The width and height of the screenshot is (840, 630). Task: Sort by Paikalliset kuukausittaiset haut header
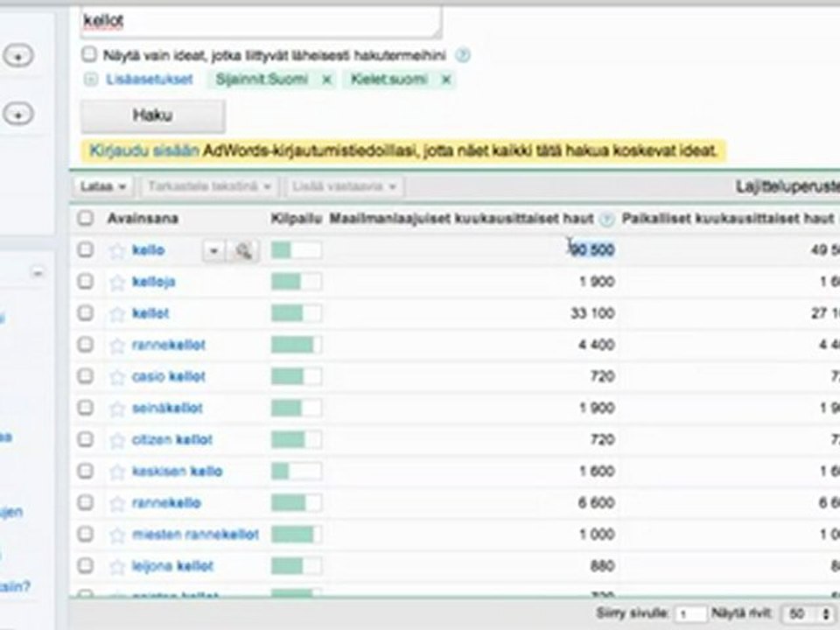(728, 219)
